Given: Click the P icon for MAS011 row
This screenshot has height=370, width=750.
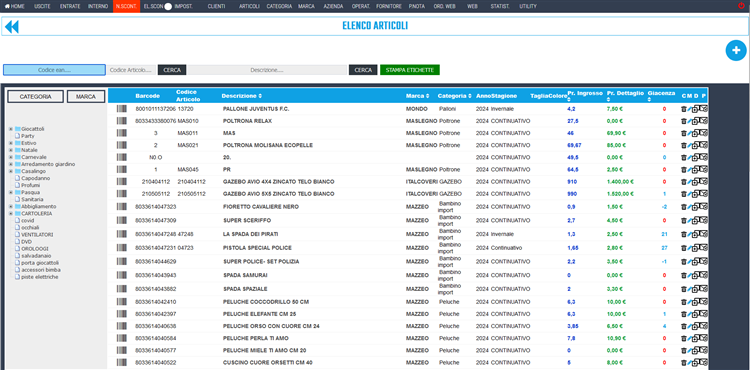Looking at the screenshot, I should (x=704, y=132).
